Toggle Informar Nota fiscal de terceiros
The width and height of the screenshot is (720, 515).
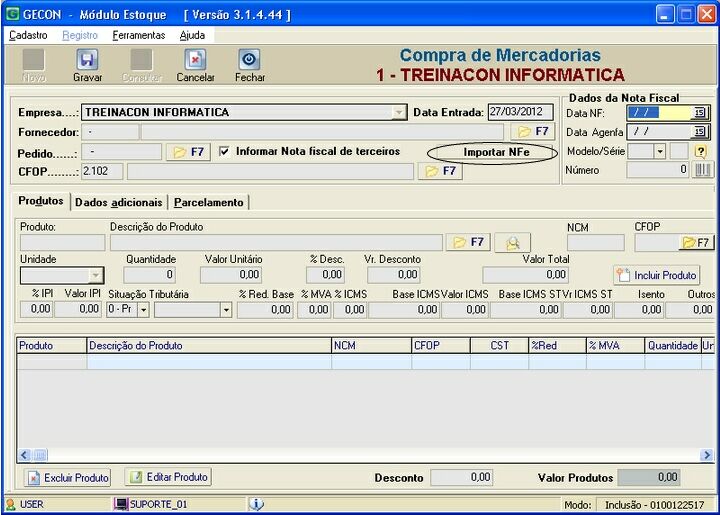pyautogui.click(x=224, y=151)
